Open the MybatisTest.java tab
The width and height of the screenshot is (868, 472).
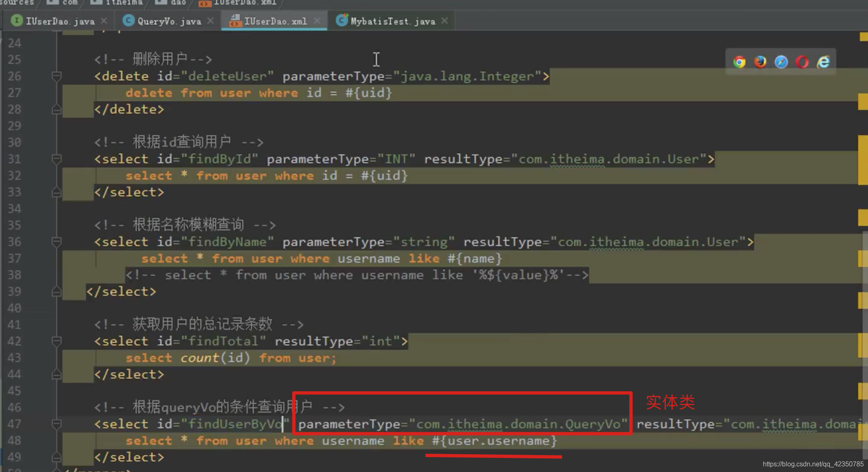391,21
